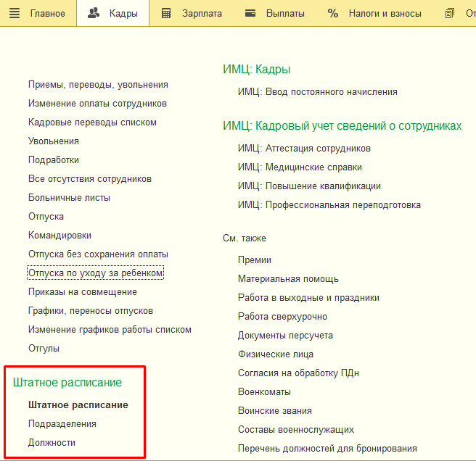Open the Зарплата section
Image resolution: width=476 pixels, height=461 pixels.
click(202, 14)
